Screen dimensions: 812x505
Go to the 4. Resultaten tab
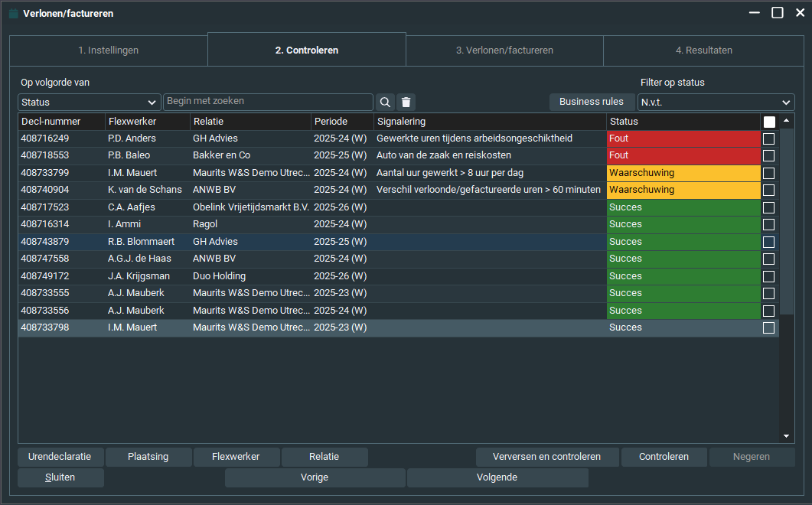[703, 50]
